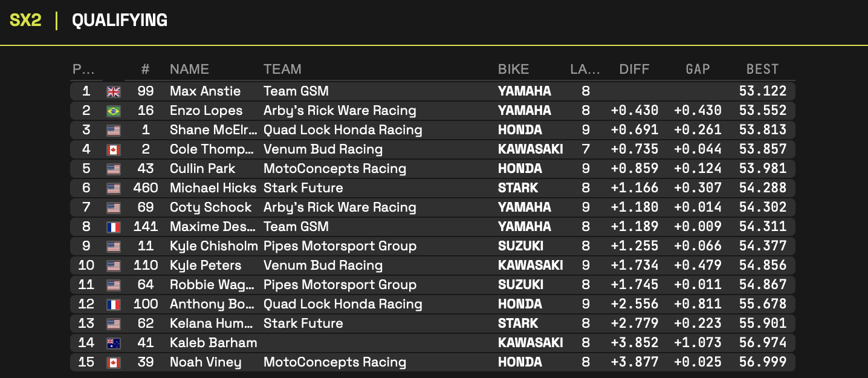Select the QUALIFYING session heading
Image resolution: width=868 pixels, height=378 pixels.
[x=120, y=21]
